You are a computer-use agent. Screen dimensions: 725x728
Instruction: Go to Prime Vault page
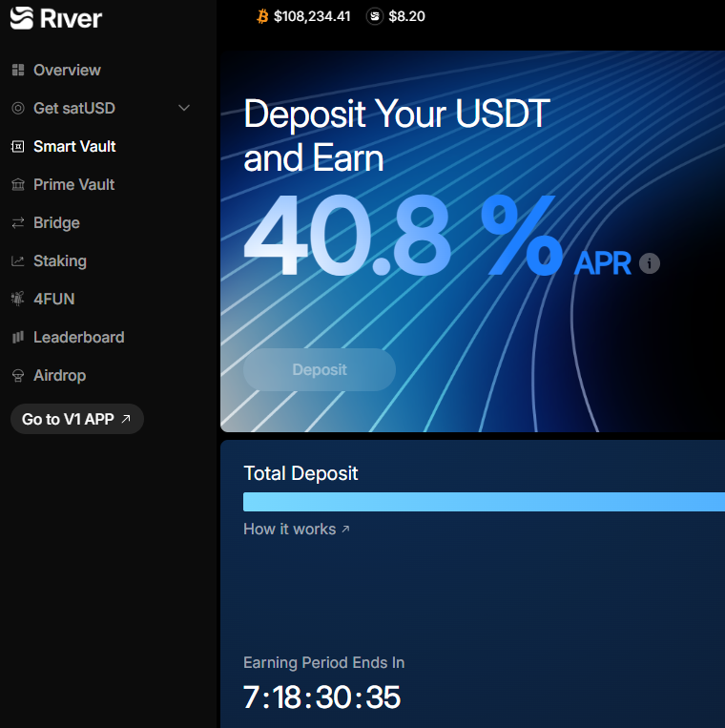73,185
